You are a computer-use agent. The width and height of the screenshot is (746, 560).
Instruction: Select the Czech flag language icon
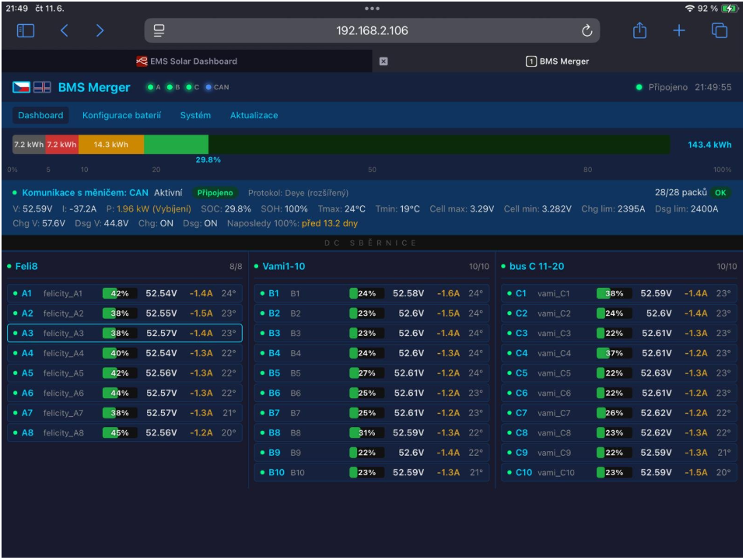[21, 87]
